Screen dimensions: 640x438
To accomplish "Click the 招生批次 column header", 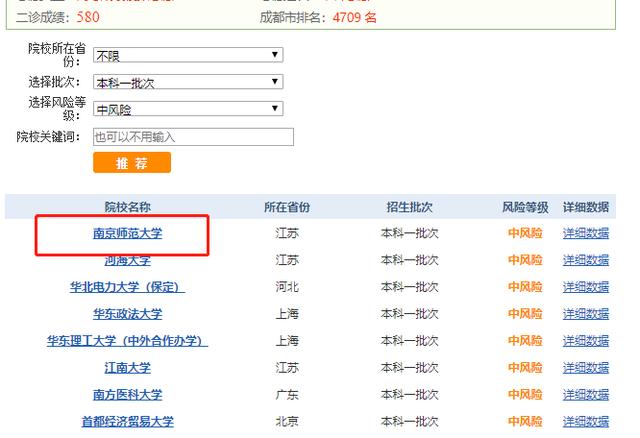I will pos(409,207).
